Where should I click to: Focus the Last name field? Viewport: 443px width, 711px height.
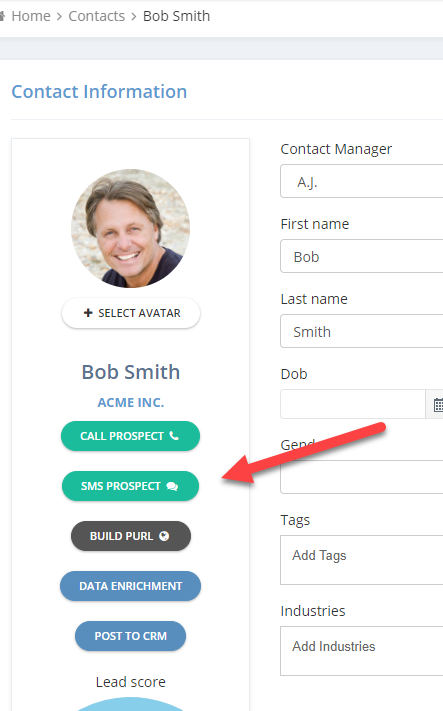pyautogui.click(x=361, y=331)
